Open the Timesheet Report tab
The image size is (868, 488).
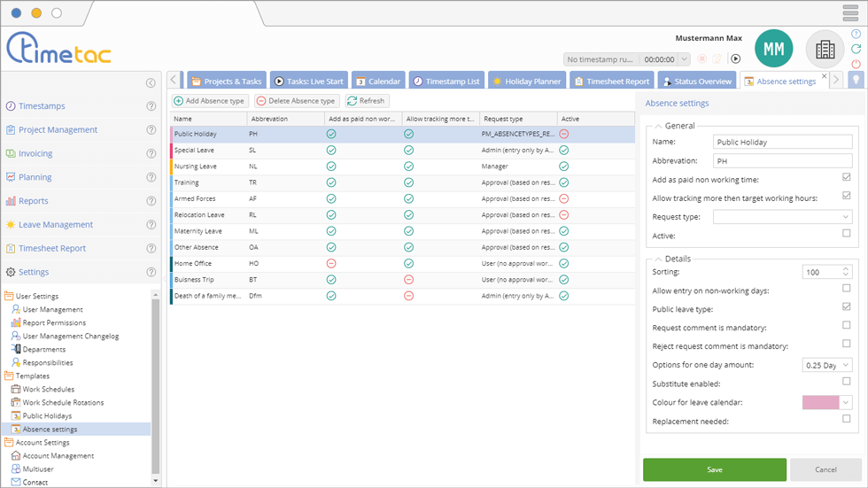click(610, 81)
